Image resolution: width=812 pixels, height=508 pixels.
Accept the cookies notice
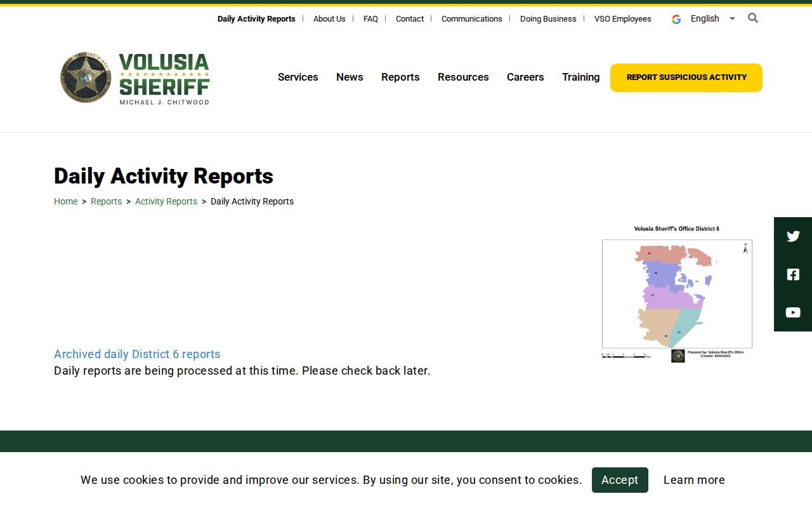620,480
